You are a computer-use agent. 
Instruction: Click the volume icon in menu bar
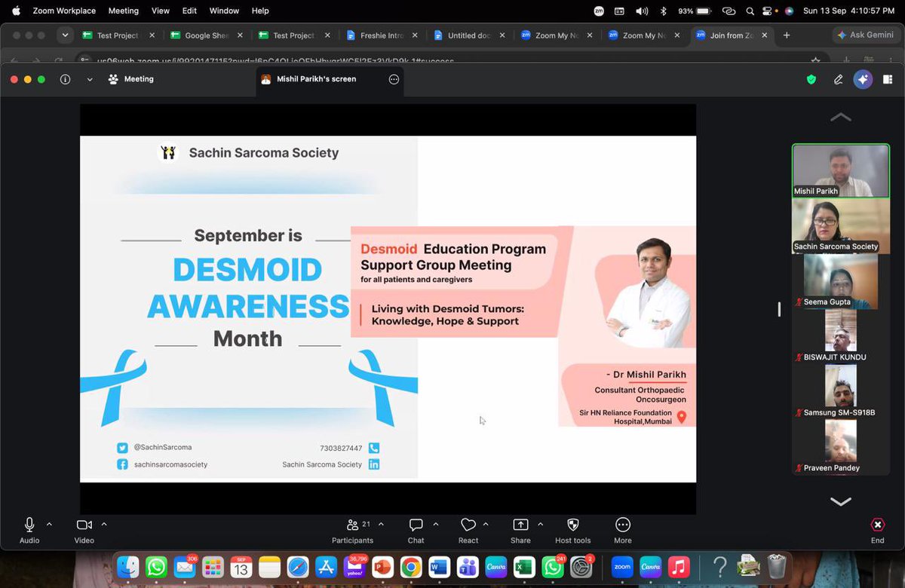point(642,11)
